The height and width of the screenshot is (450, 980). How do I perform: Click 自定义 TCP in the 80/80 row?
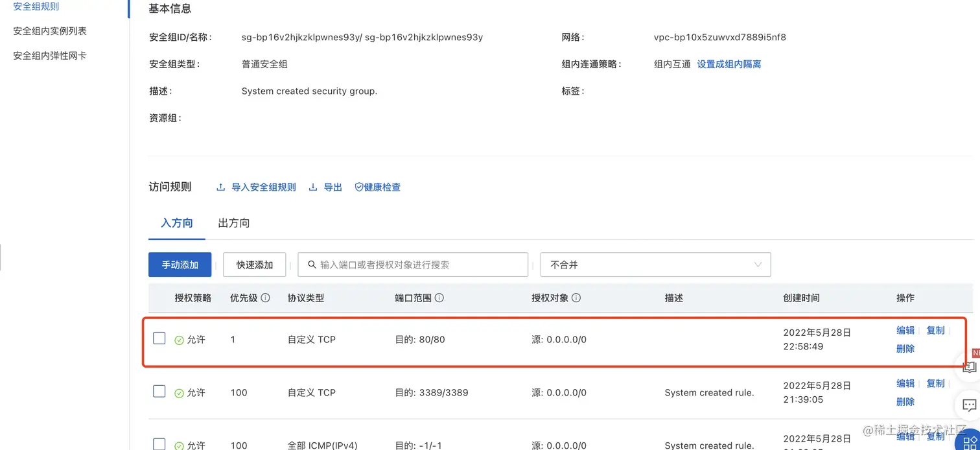click(312, 340)
